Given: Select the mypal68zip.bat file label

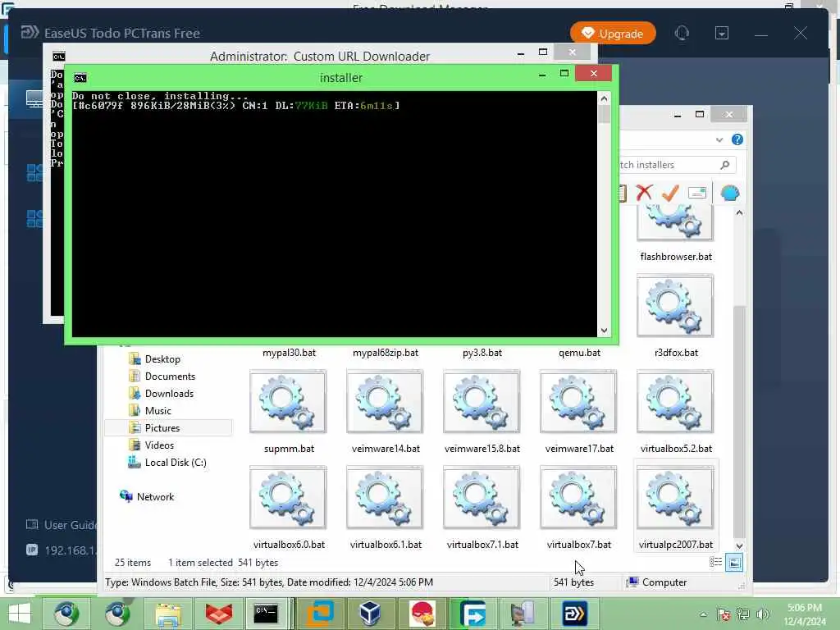Looking at the screenshot, I should [x=386, y=353].
